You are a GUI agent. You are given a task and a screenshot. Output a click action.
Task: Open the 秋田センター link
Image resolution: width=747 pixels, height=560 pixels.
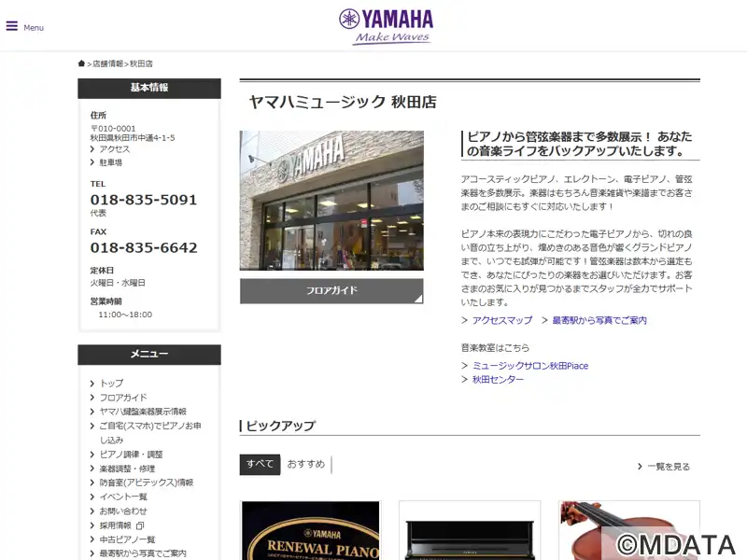click(x=498, y=380)
